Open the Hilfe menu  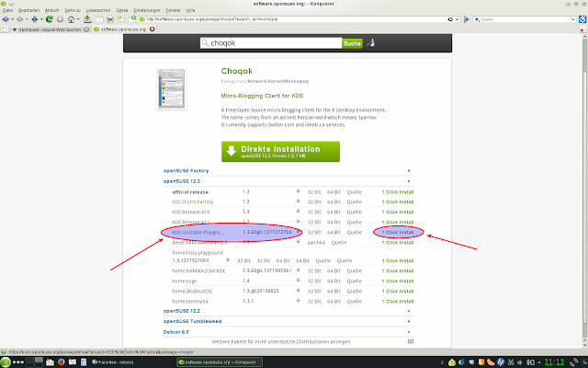[x=190, y=10]
